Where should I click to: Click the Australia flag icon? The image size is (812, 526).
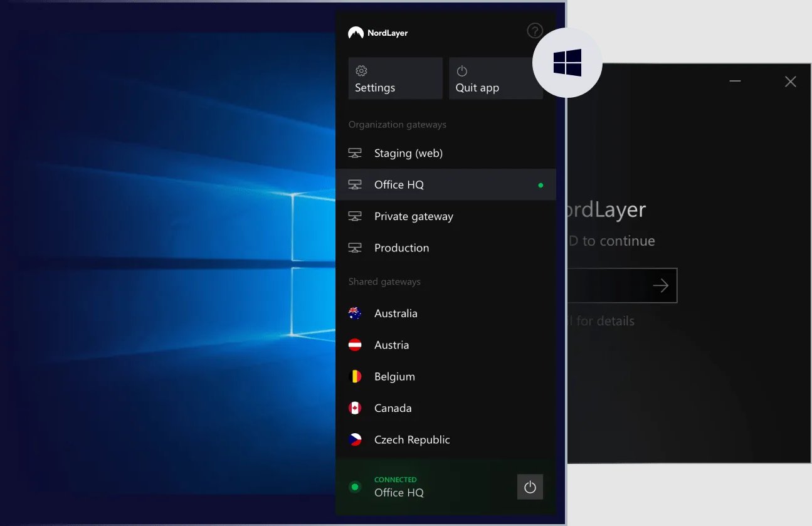[355, 313]
